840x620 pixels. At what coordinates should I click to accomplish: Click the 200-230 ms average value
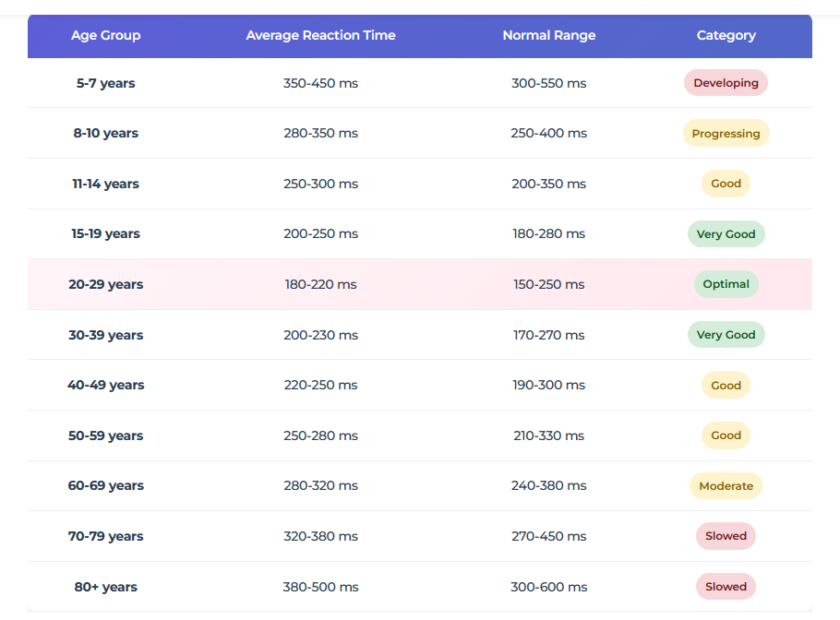click(320, 335)
